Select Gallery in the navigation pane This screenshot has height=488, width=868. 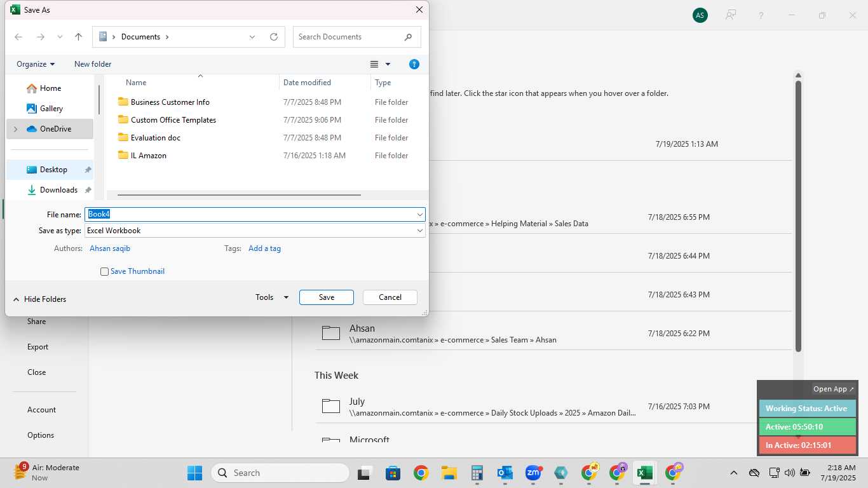[51, 109]
